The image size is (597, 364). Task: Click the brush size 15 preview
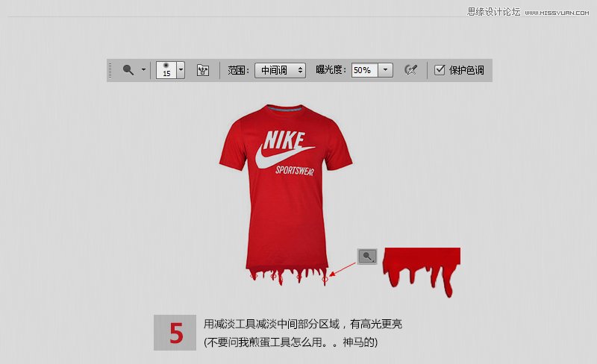coord(166,70)
